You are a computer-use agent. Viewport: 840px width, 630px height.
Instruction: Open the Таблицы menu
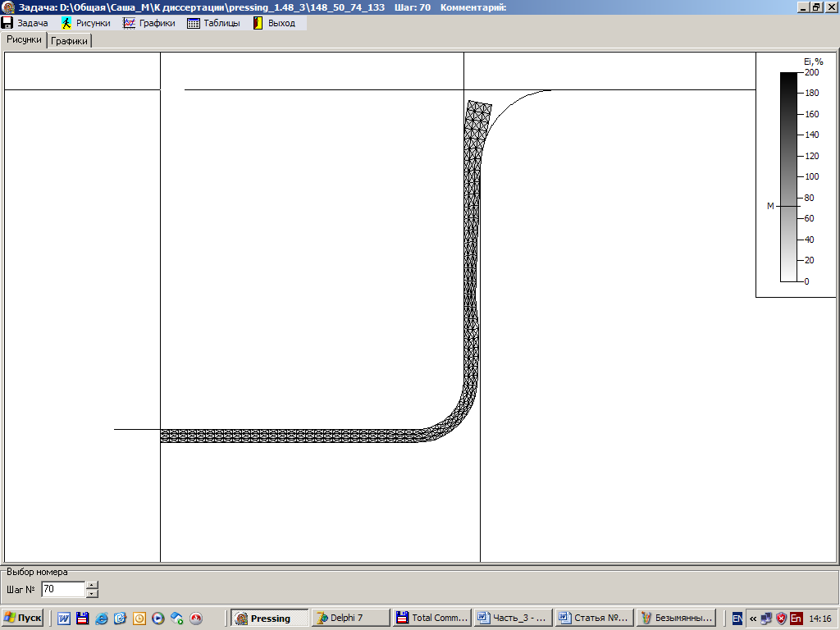[x=213, y=23]
